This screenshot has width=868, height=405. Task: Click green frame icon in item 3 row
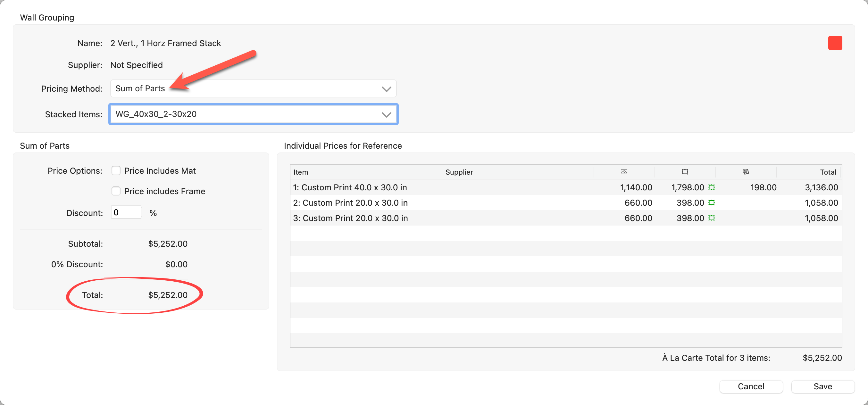click(711, 218)
